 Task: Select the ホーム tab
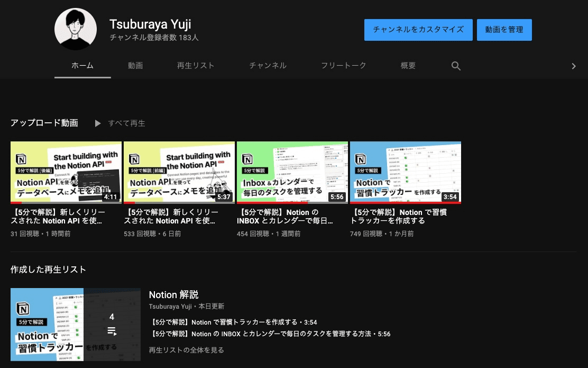pos(82,66)
